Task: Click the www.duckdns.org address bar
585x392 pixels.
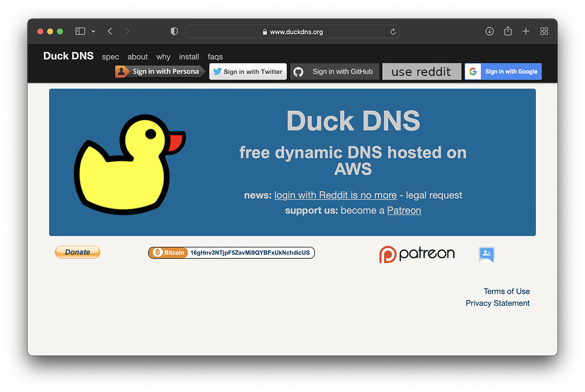Action: 292,31
